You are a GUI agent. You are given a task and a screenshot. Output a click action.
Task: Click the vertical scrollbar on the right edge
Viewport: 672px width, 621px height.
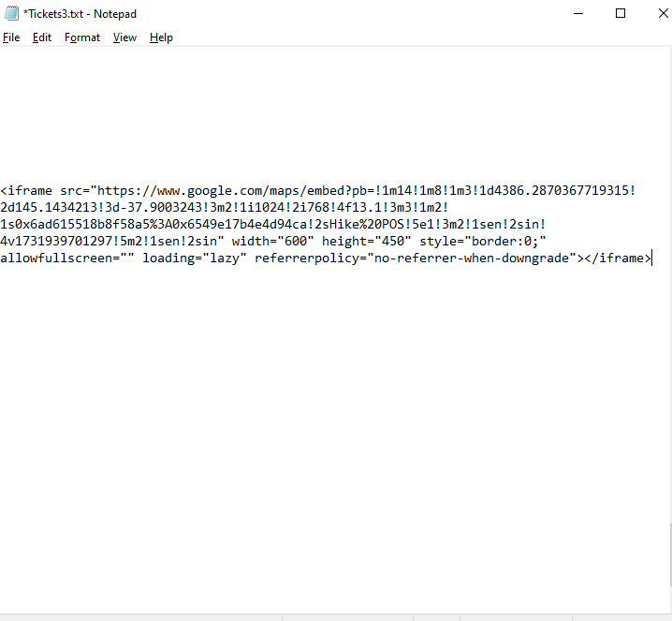coord(666,328)
